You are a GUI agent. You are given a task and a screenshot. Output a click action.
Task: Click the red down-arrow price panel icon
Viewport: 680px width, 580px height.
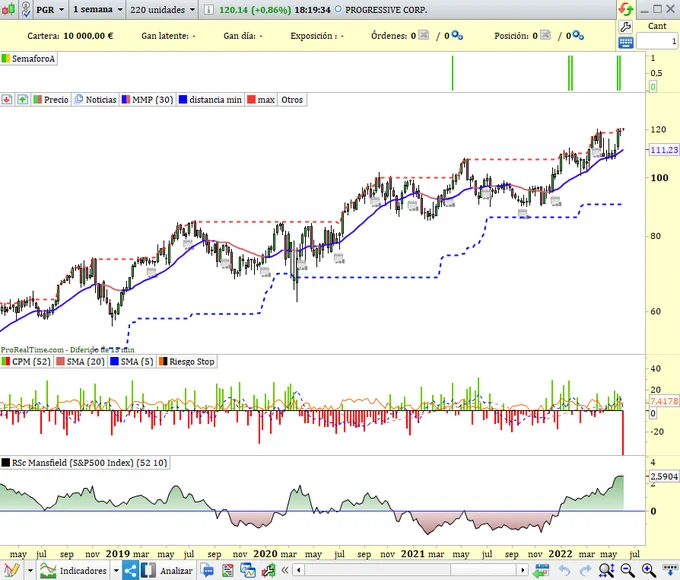(7, 100)
